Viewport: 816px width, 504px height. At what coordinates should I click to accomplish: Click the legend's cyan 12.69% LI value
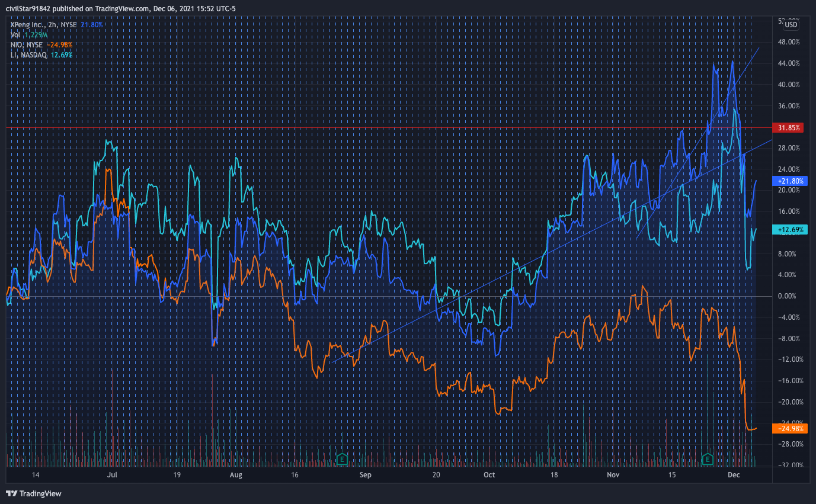pyautogui.click(x=62, y=54)
